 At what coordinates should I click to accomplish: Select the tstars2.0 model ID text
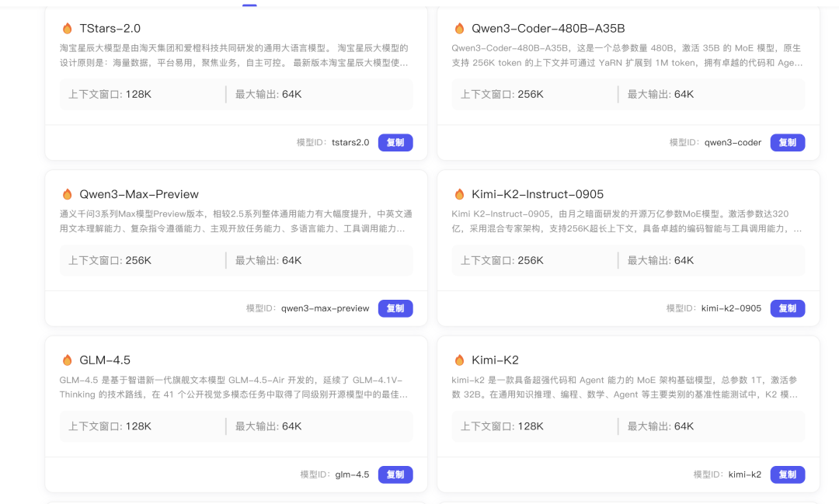350,142
